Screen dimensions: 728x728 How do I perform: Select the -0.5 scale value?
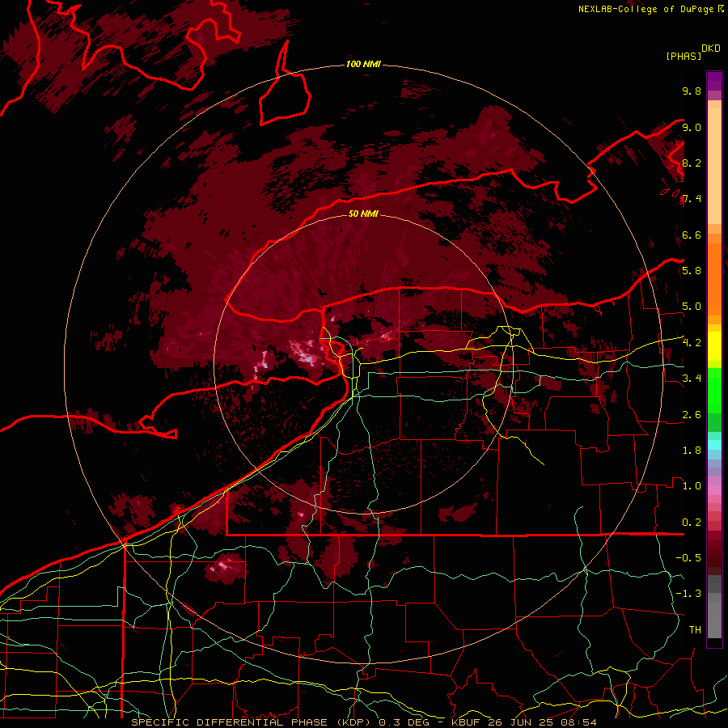pos(688,557)
